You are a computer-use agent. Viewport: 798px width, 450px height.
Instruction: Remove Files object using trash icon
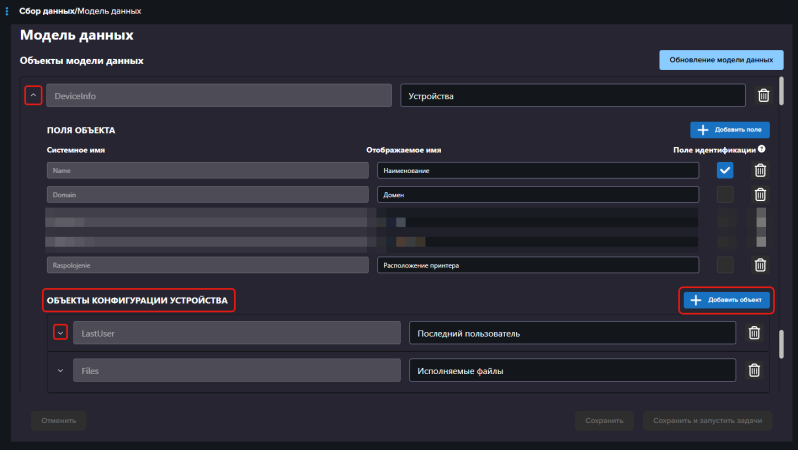(x=754, y=371)
